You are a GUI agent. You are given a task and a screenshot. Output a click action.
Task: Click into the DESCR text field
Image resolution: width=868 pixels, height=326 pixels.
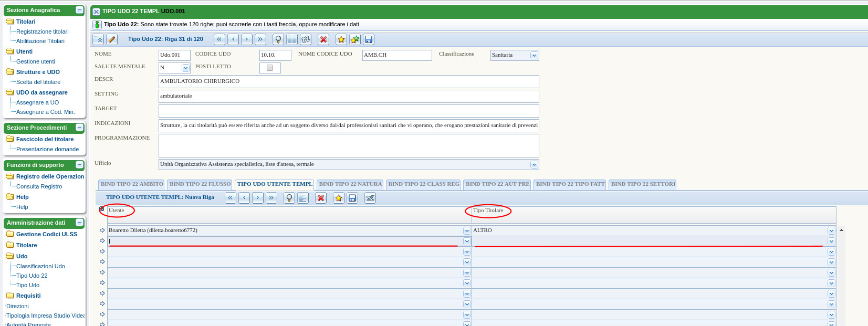coord(348,81)
